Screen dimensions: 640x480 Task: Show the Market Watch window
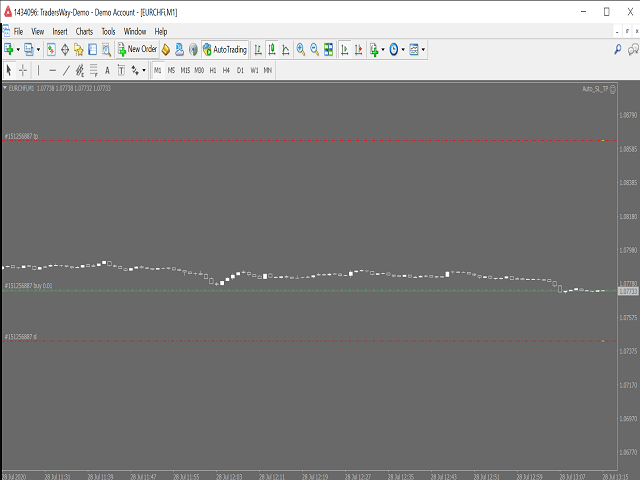click(51, 49)
